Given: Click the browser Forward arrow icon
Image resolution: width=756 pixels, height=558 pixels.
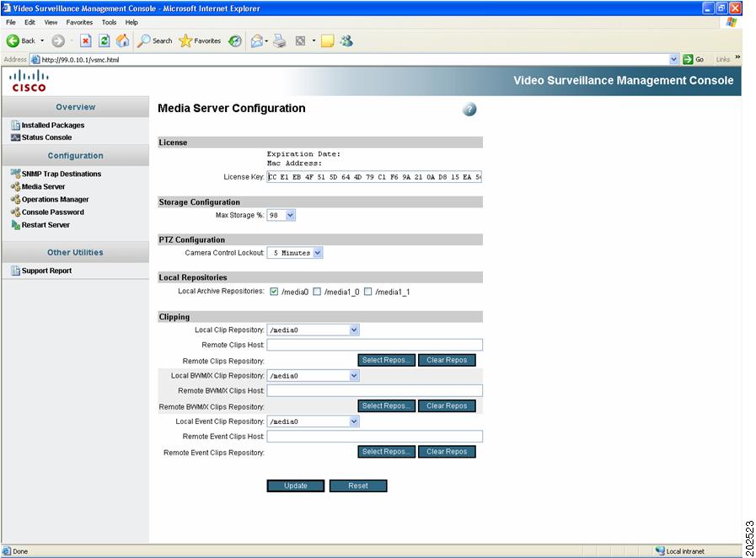Looking at the screenshot, I should [x=58, y=41].
